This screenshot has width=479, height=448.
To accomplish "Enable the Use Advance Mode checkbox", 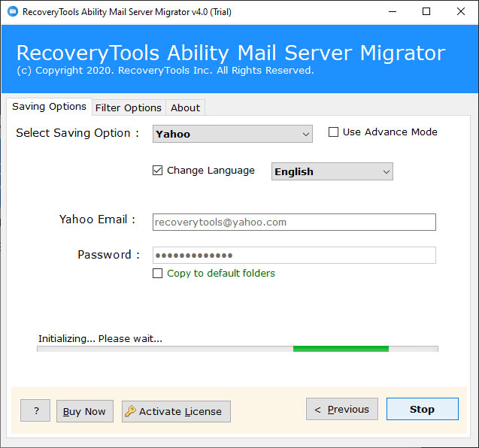I will (x=333, y=132).
